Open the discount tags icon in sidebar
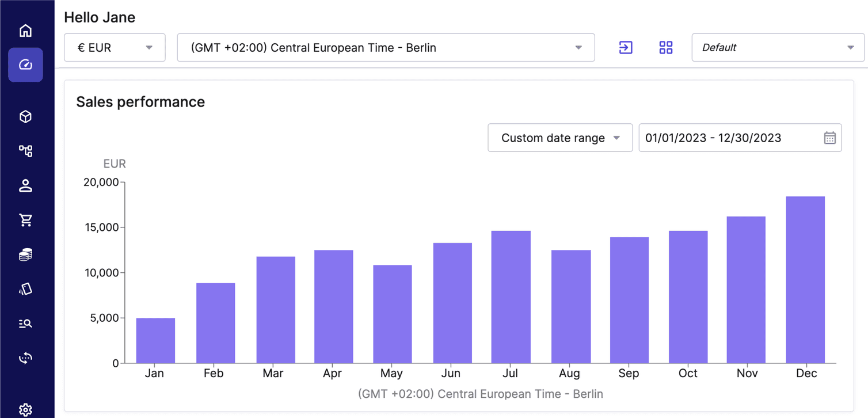Viewport: 868px width, 418px height. pyautogui.click(x=25, y=289)
